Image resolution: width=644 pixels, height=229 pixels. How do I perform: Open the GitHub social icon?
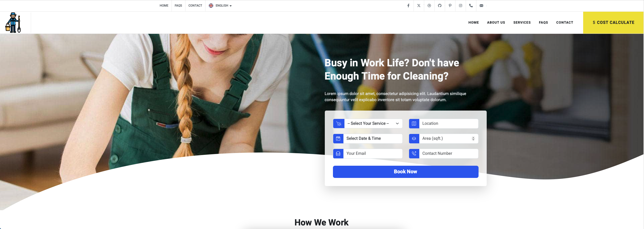click(x=440, y=6)
